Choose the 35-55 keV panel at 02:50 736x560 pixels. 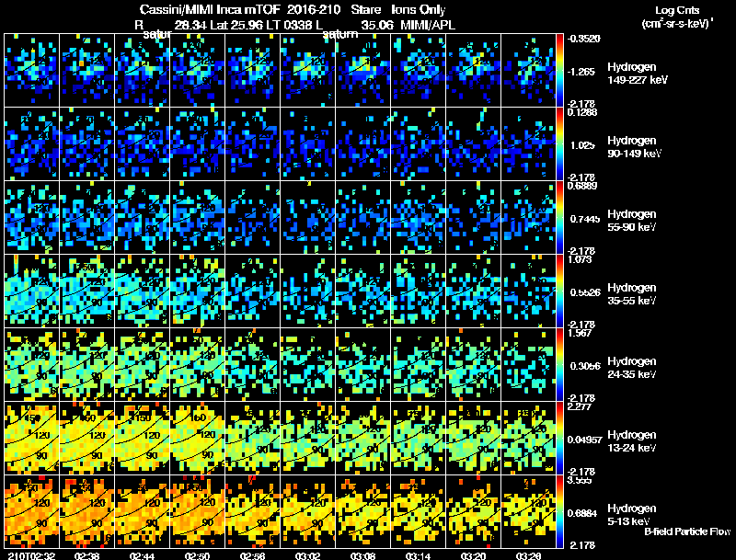tap(197, 291)
